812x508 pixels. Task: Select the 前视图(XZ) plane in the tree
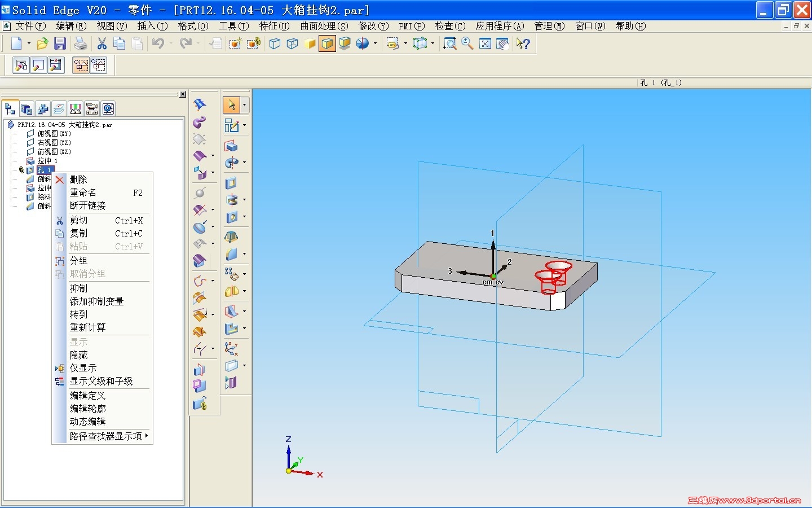tap(54, 152)
